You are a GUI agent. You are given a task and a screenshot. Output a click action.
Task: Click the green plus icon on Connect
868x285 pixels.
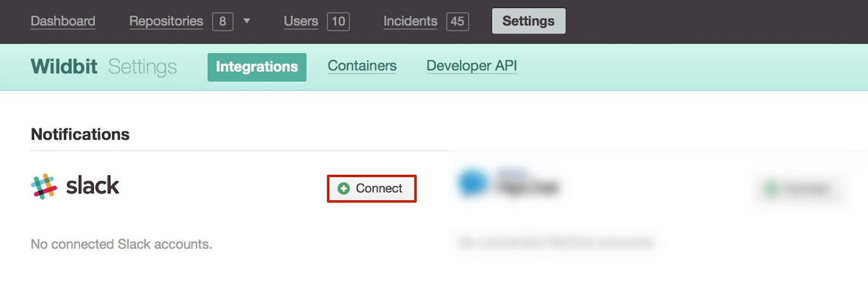343,188
